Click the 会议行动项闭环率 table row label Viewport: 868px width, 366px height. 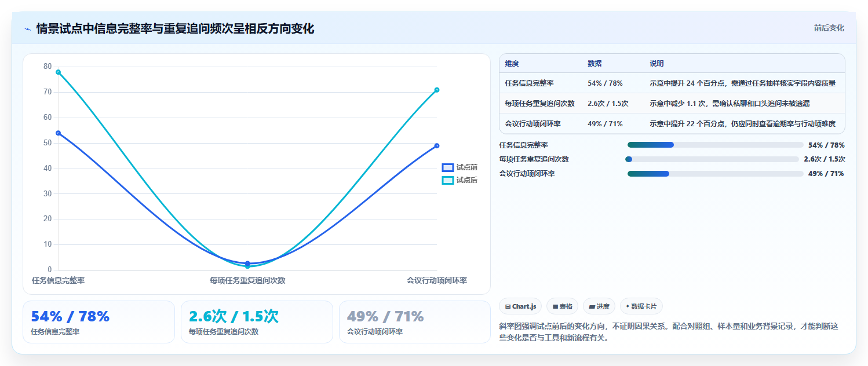pyautogui.click(x=533, y=124)
